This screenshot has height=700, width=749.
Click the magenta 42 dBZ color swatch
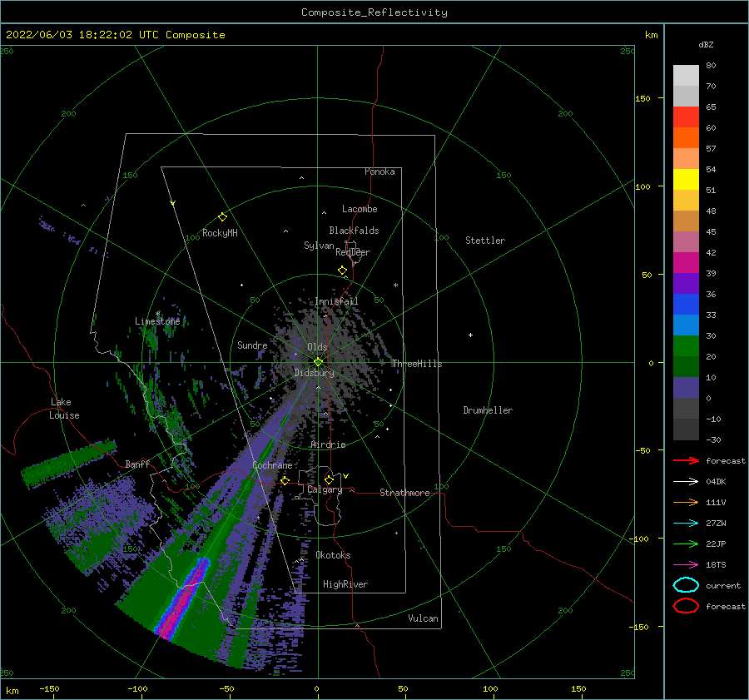686,263
